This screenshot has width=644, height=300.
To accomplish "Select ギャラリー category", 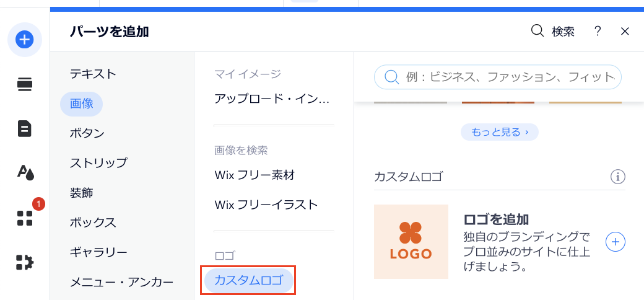I will [x=98, y=252].
